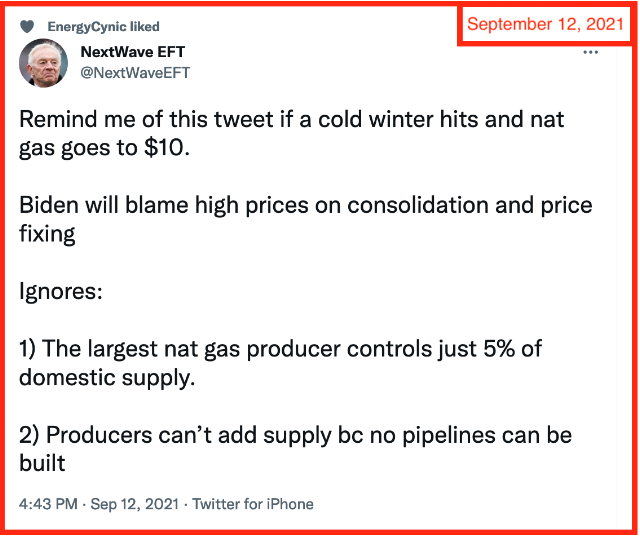The height and width of the screenshot is (536, 640).
Task: Click the 'largest nat gas producer' point
Action: pos(280,363)
